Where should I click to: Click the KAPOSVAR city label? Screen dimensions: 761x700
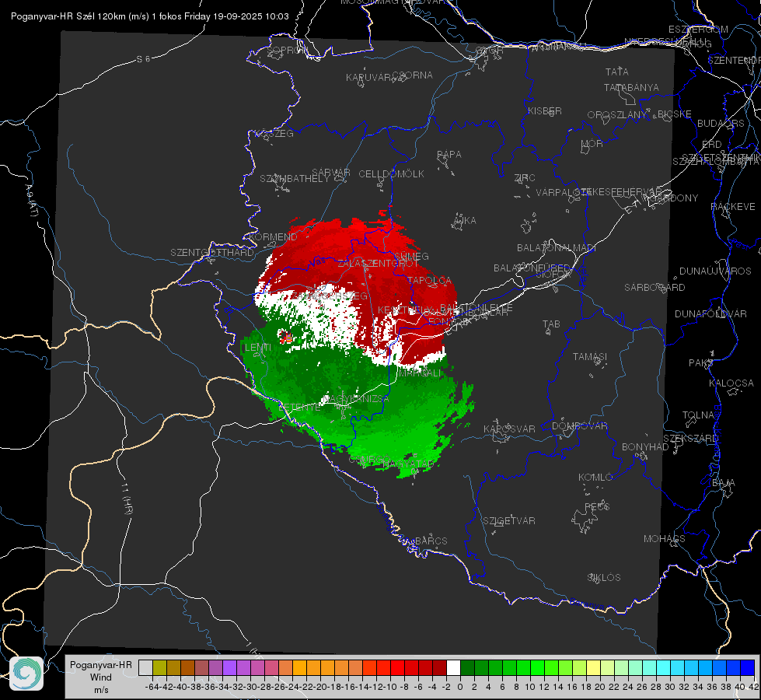point(509,429)
